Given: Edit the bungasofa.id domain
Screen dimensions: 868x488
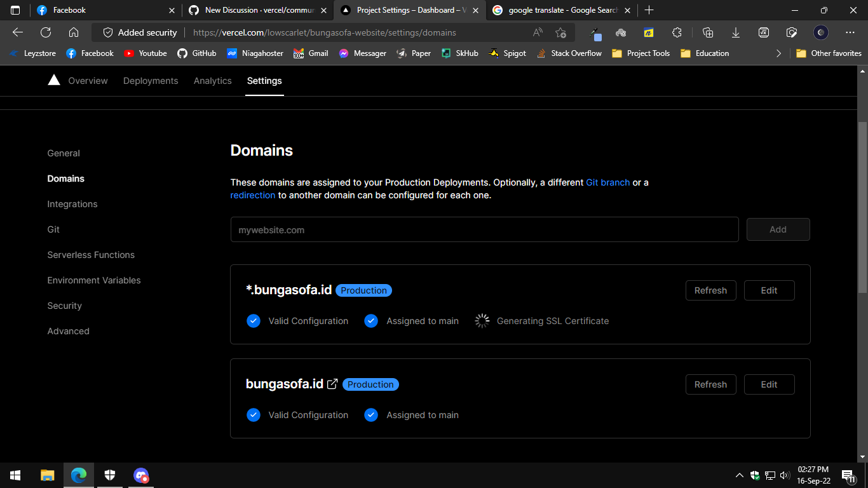Looking at the screenshot, I should click(x=769, y=384).
